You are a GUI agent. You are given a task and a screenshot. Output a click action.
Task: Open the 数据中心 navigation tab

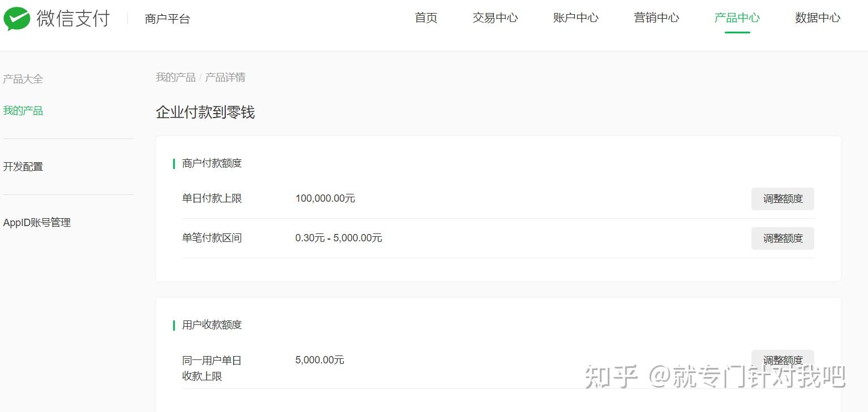pyautogui.click(x=818, y=18)
